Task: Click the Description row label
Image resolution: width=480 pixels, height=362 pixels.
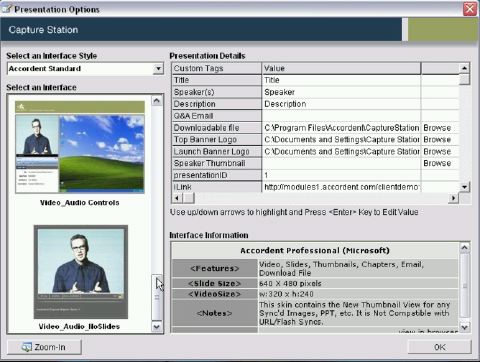Action: (x=217, y=104)
